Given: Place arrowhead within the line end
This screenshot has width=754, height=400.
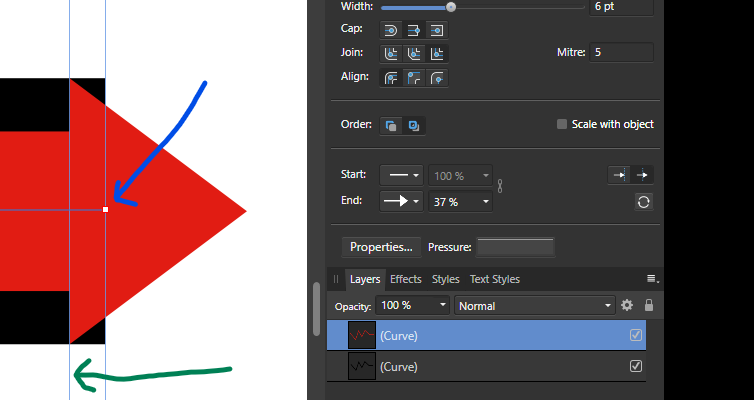Looking at the screenshot, I should tap(619, 175).
